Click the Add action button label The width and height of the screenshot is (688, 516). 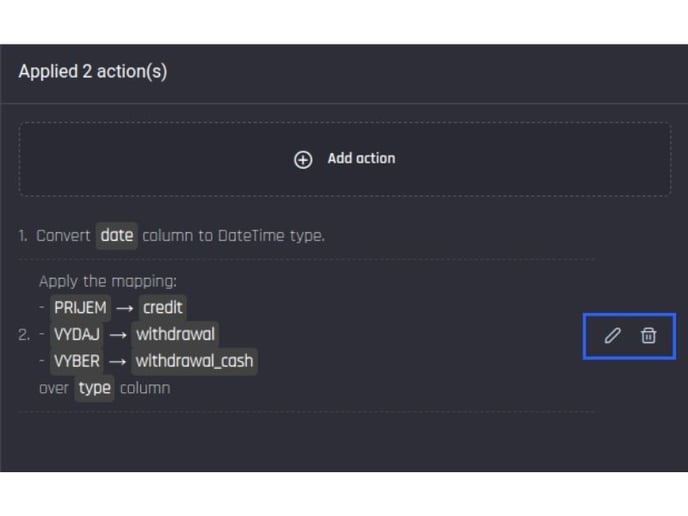click(361, 158)
